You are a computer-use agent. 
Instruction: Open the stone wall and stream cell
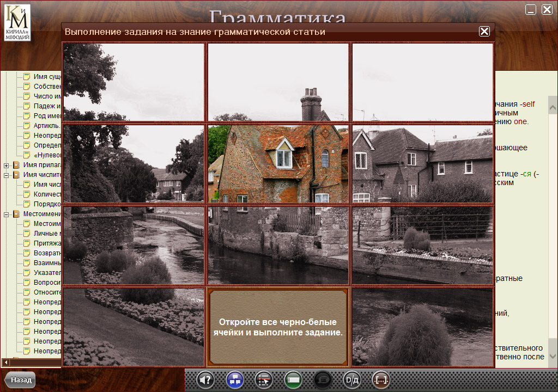(x=134, y=246)
